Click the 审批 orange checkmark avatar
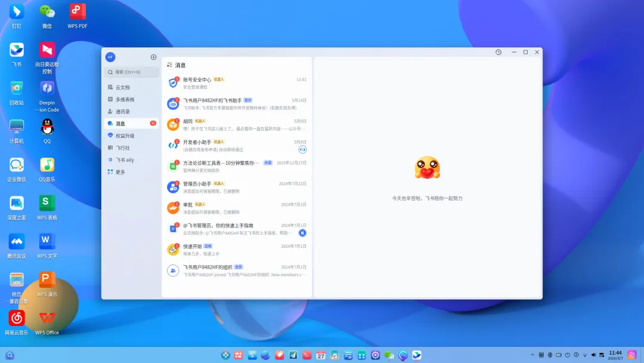 pos(173,208)
